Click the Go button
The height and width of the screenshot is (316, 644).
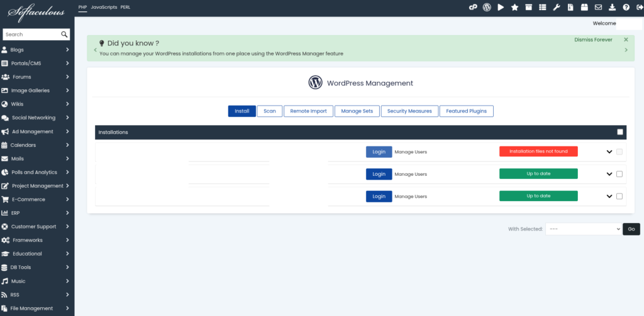click(631, 229)
